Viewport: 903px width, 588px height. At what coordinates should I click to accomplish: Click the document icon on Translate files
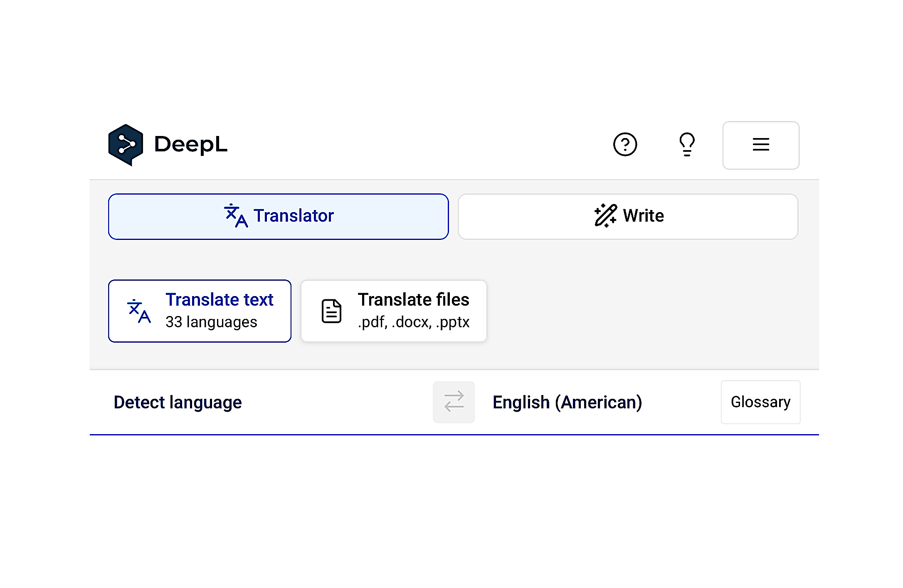[x=331, y=311]
